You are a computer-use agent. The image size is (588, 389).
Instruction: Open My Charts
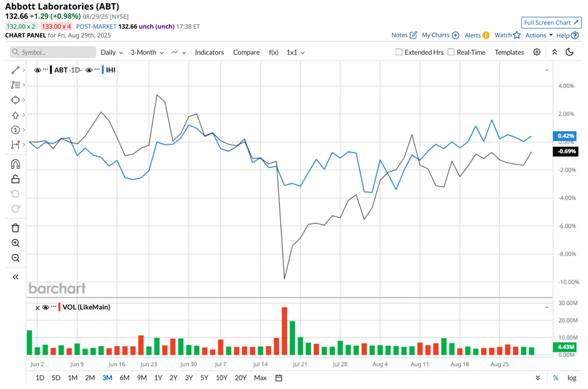click(x=440, y=35)
